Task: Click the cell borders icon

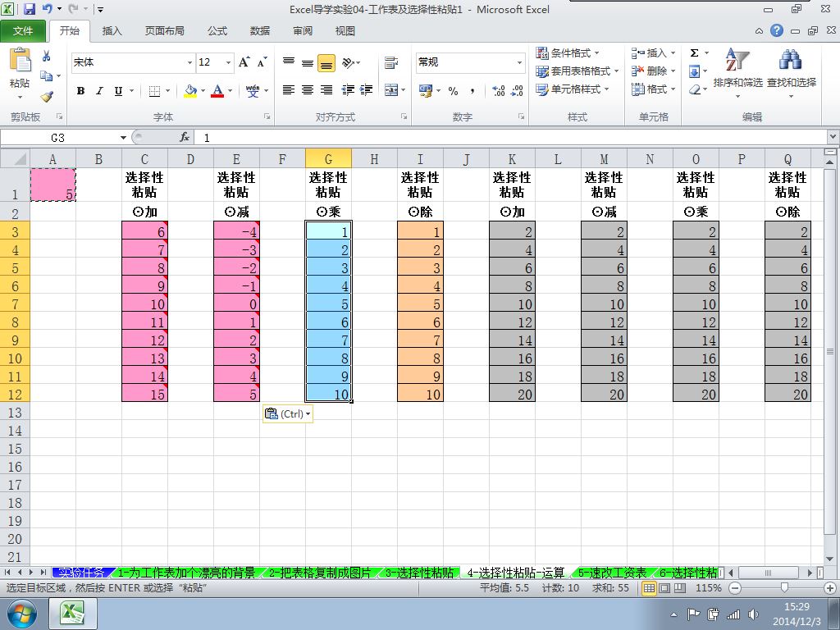Action: pyautogui.click(x=154, y=90)
